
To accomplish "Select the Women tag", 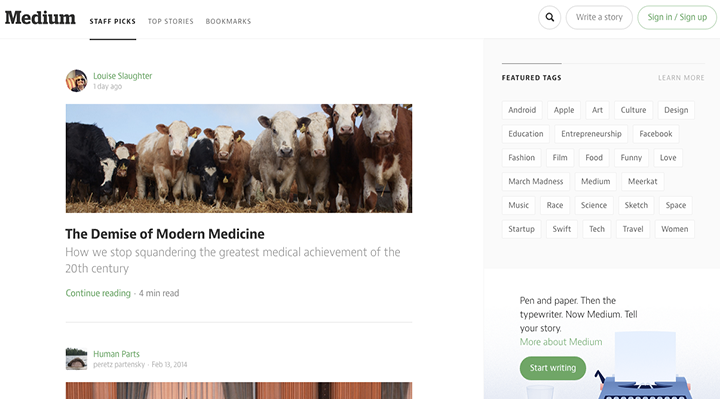I will [675, 229].
